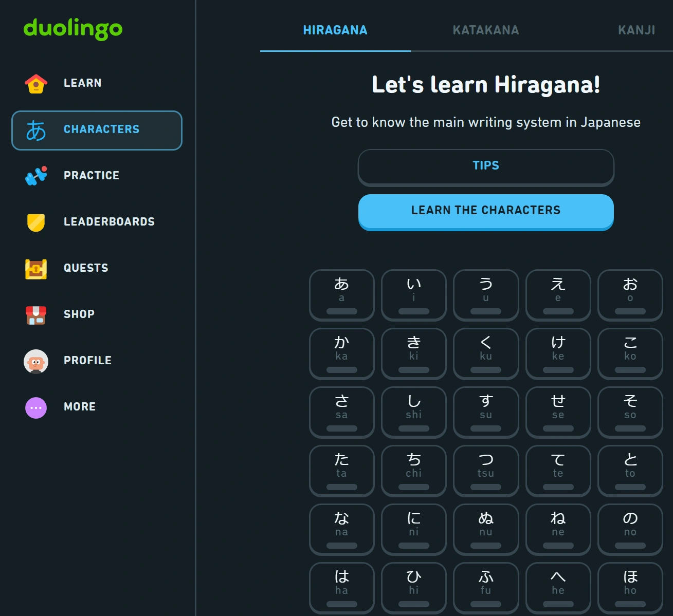673x616 pixels.
Task: Select the お (o) character card
Action: click(x=630, y=295)
